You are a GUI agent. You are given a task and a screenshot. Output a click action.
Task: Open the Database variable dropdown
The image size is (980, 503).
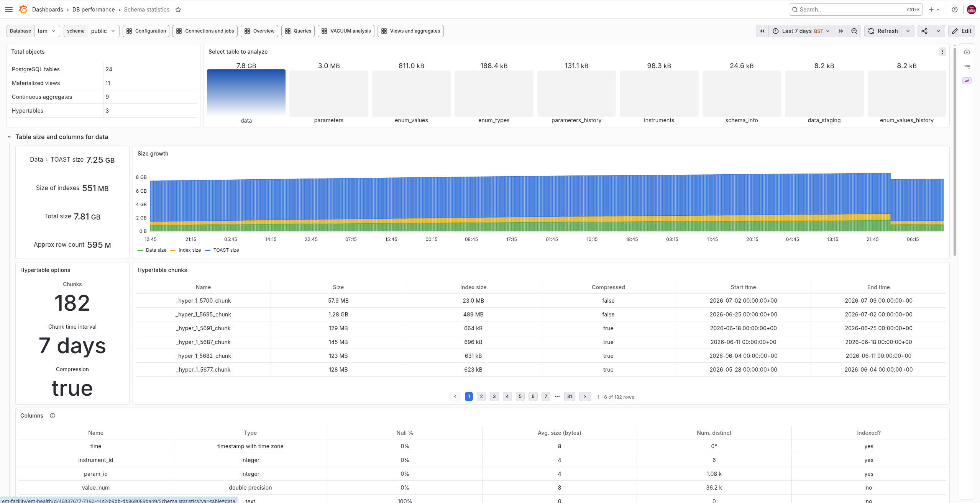(x=47, y=31)
